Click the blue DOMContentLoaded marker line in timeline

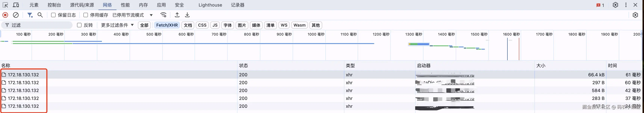507,49
